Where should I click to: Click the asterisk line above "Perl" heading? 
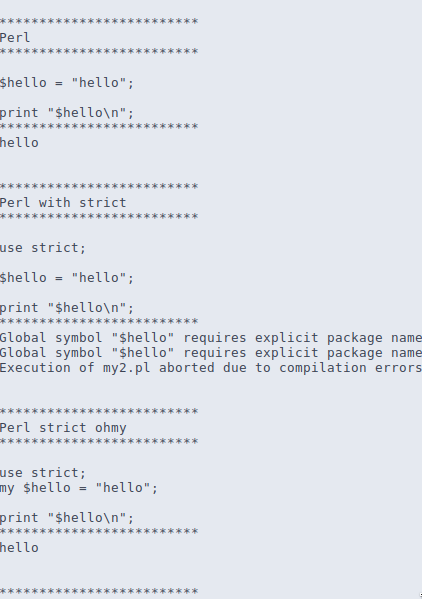99,21
